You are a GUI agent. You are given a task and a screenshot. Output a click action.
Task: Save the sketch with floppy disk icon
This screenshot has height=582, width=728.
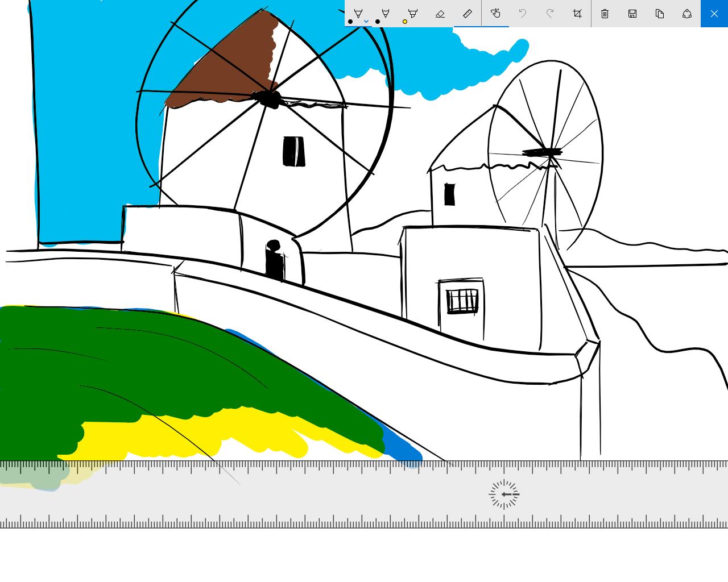pyautogui.click(x=632, y=14)
